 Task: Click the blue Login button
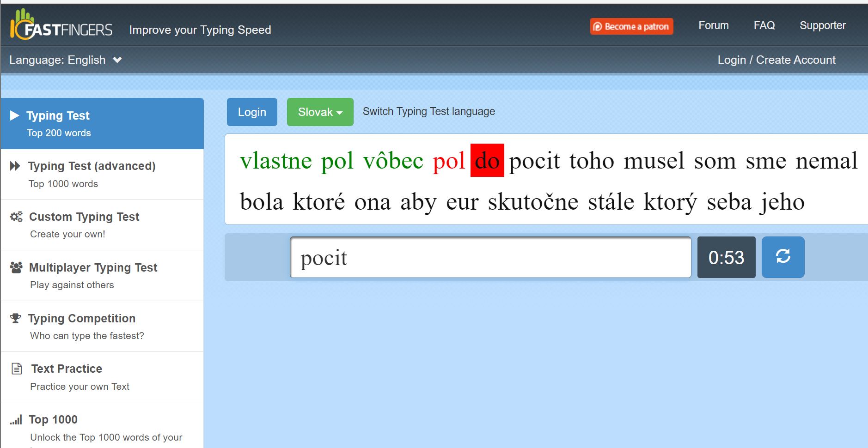(x=252, y=112)
